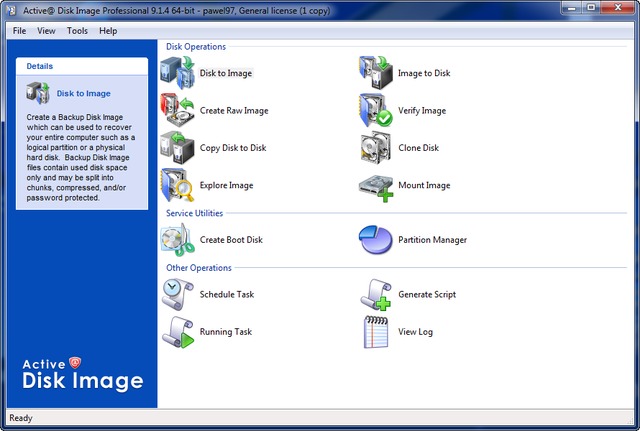Open the View Log notepad icon
640x431 pixels.
pos(374,332)
